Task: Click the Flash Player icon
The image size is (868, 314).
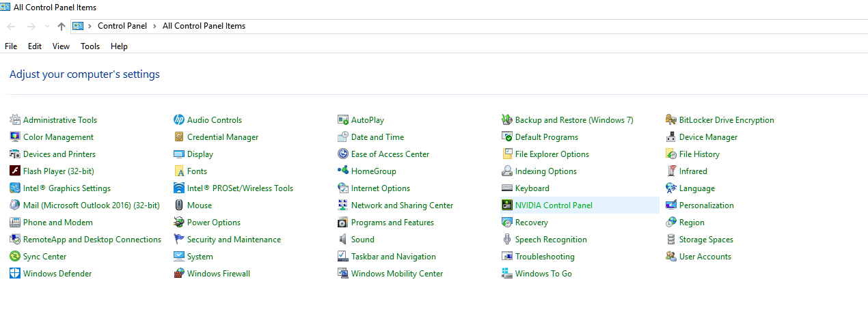Action: [x=15, y=171]
